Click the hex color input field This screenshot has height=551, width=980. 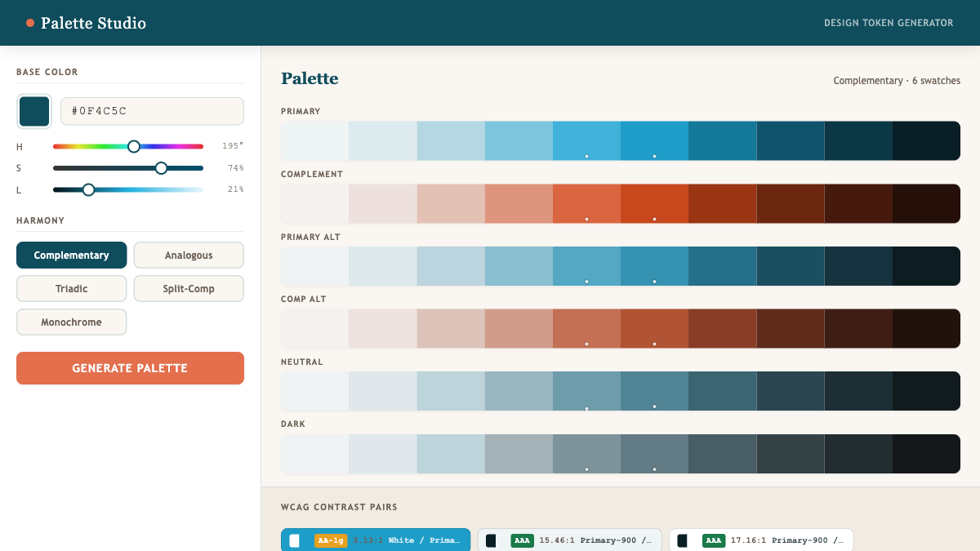point(152,111)
